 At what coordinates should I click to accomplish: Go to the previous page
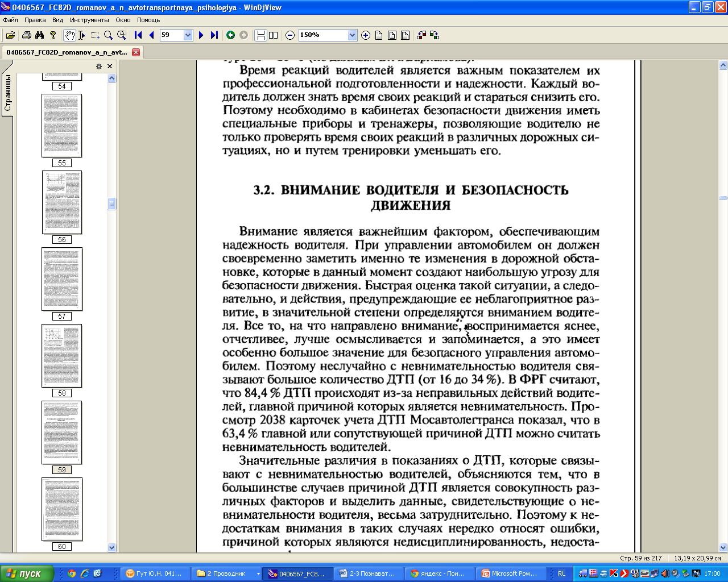[x=151, y=35]
